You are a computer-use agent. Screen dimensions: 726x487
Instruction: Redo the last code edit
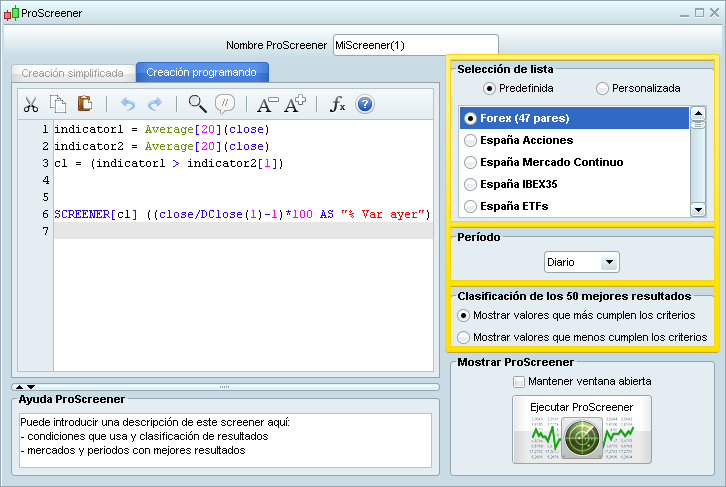[155, 104]
